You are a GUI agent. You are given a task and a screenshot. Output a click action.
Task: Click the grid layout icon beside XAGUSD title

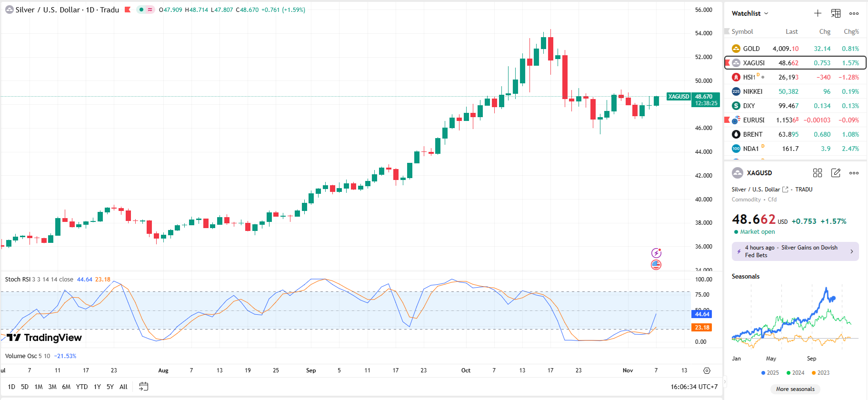(x=818, y=173)
